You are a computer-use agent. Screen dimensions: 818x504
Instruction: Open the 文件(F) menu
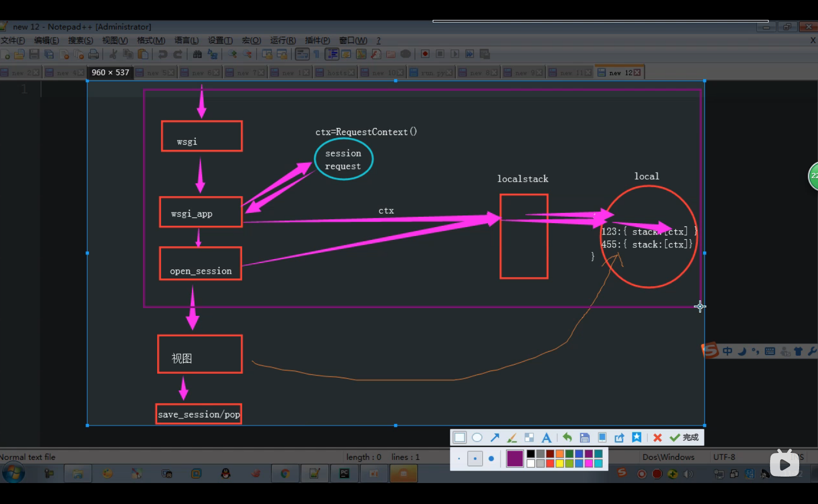(13, 40)
